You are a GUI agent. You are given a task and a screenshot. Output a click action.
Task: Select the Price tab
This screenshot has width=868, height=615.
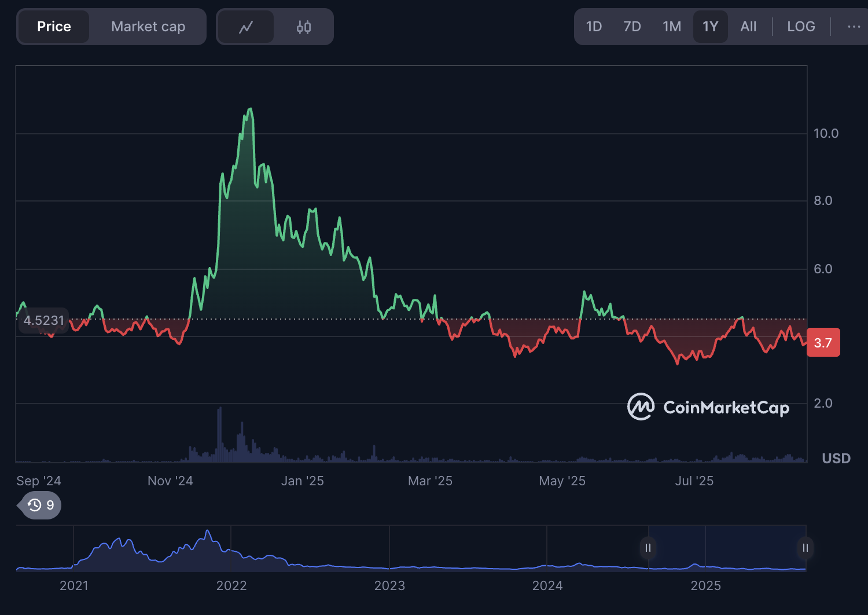(54, 27)
